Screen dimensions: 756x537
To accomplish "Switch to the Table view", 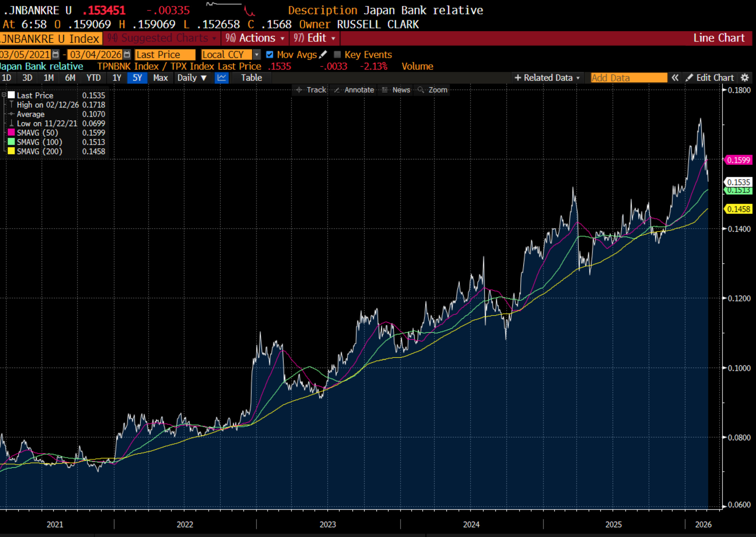I will pos(251,78).
